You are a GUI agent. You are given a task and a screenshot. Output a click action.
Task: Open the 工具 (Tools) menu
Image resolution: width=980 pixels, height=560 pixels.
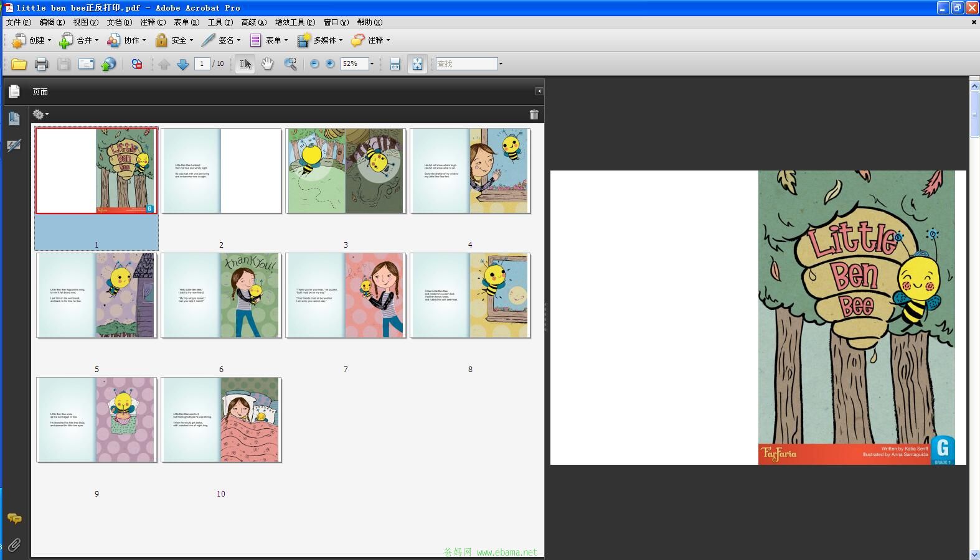coord(220,22)
